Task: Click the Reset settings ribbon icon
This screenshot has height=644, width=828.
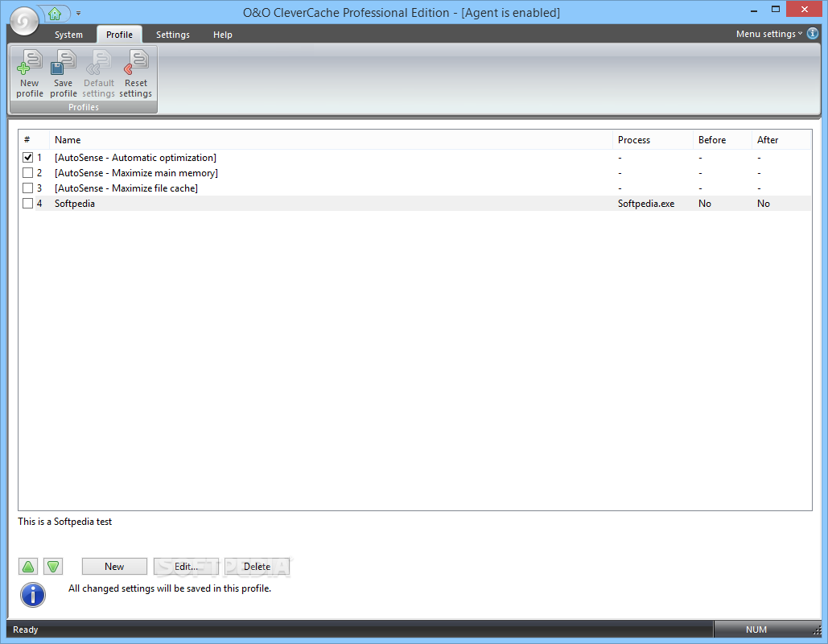Action: pyautogui.click(x=136, y=73)
